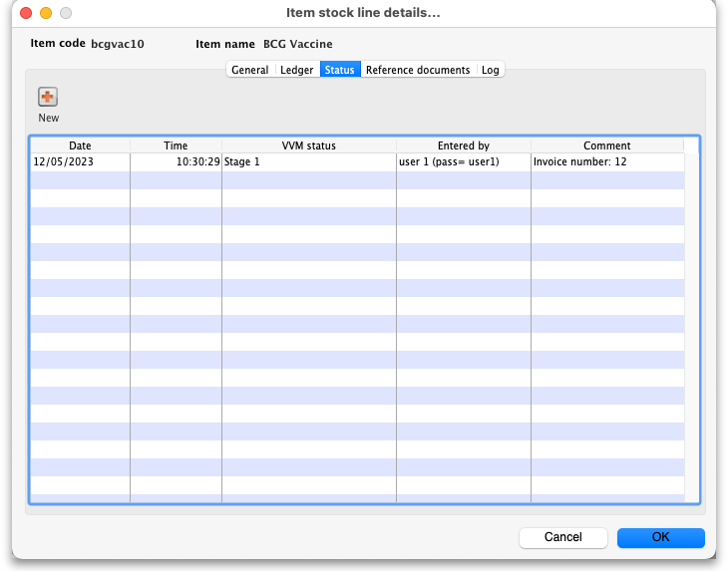Image resolution: width=728 pixels, height=571 pixels.
Task: Select the Status tab
Action: (338, 70)
